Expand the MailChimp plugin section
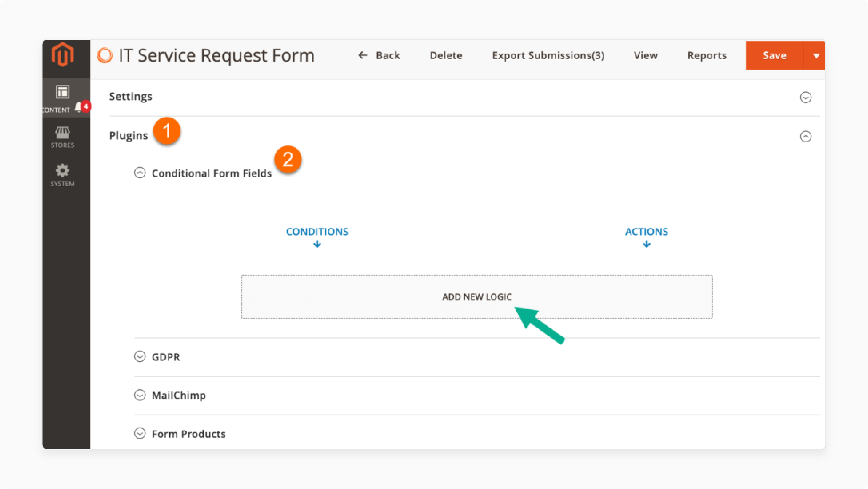This screenshot has height=489, width=868. click(140, 395)
